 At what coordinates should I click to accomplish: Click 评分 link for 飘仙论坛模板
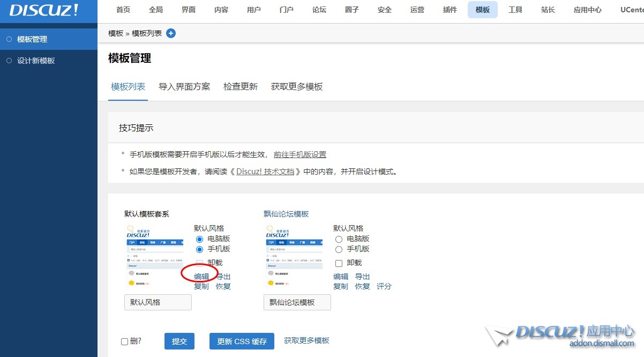point(384,286)
